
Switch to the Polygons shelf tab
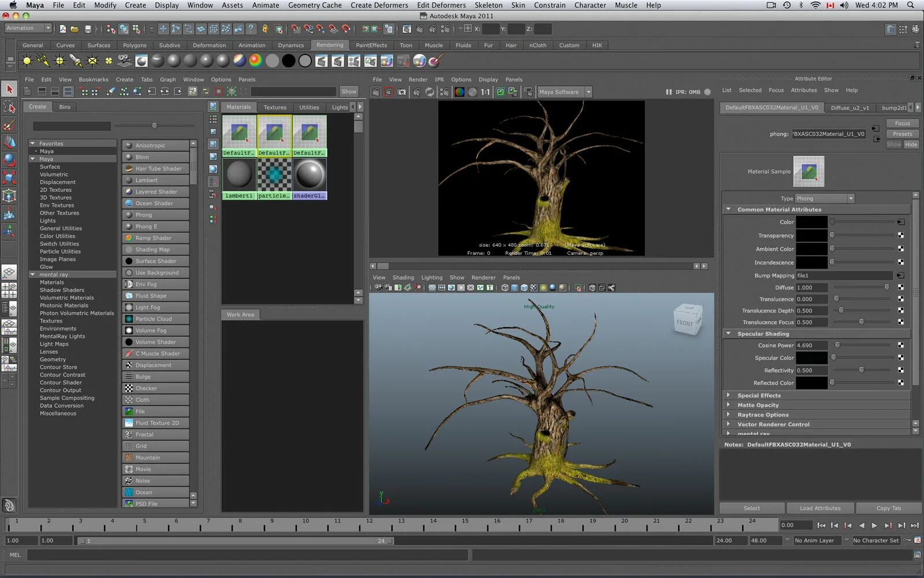pos(135,45)
